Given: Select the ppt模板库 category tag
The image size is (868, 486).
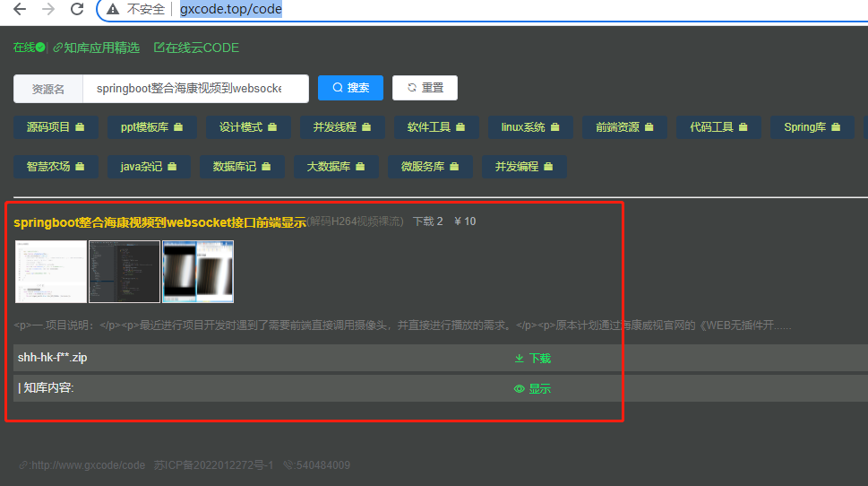Looking at the screenshot, I should coord(151,127).
